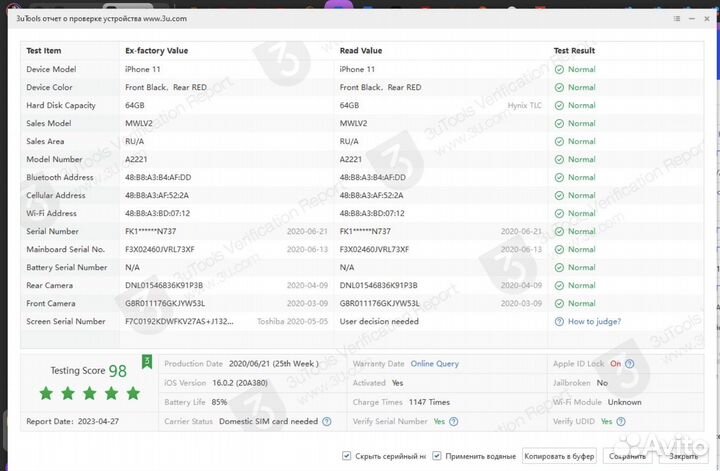
Task: Select 'Hynix TLC' in Hard Disk row
Action: (x=524, y=106)
